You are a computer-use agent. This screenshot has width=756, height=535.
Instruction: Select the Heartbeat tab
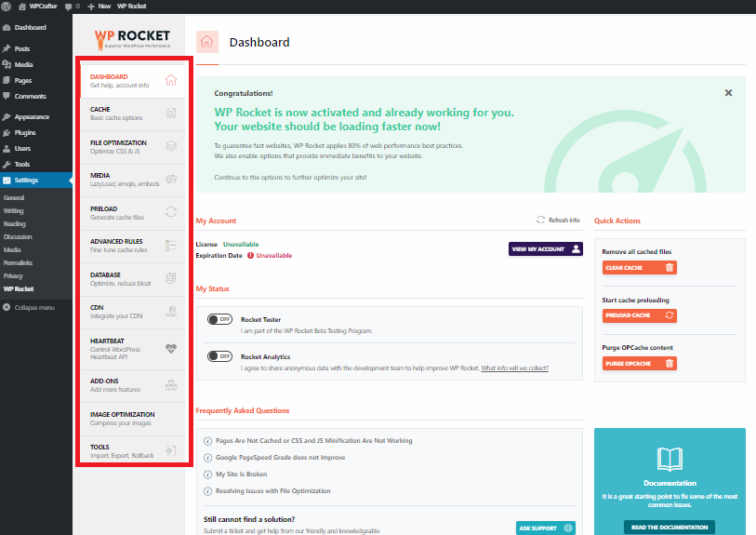pos(133,349)
